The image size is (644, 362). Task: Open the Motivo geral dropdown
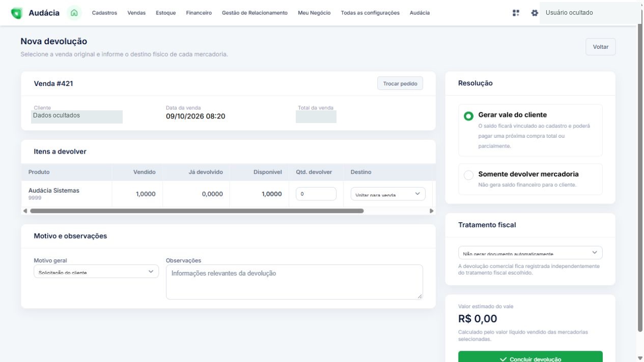click(x=96, y=271)
